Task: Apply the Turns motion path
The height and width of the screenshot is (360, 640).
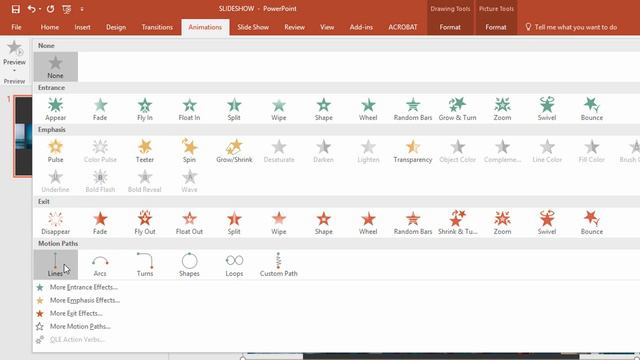Action: (145, 265)
